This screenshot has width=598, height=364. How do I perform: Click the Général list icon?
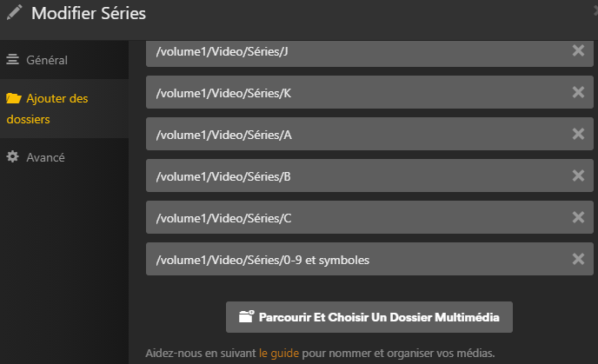pos(13,60)
